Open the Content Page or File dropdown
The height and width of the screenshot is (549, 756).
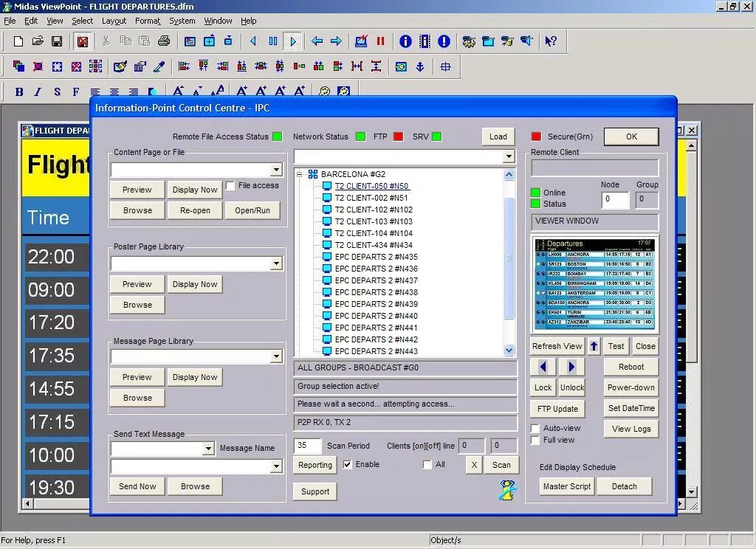(276, 170)
